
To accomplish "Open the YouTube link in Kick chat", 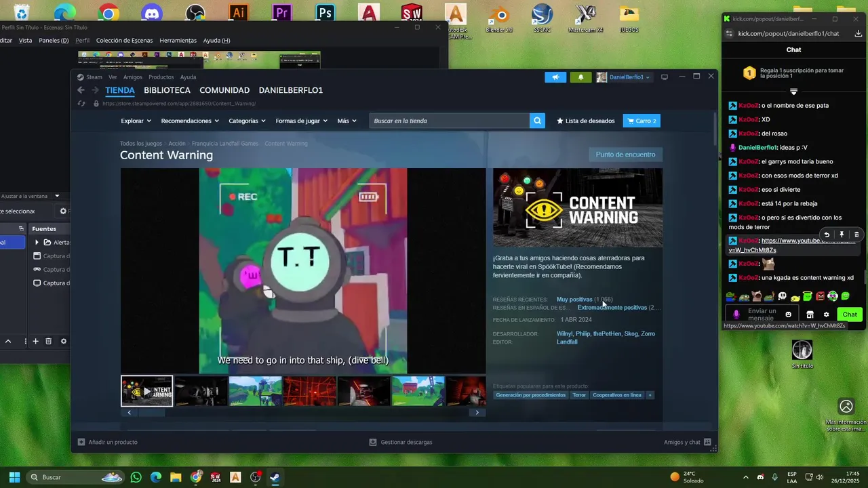I will click(x=791, y=245).
